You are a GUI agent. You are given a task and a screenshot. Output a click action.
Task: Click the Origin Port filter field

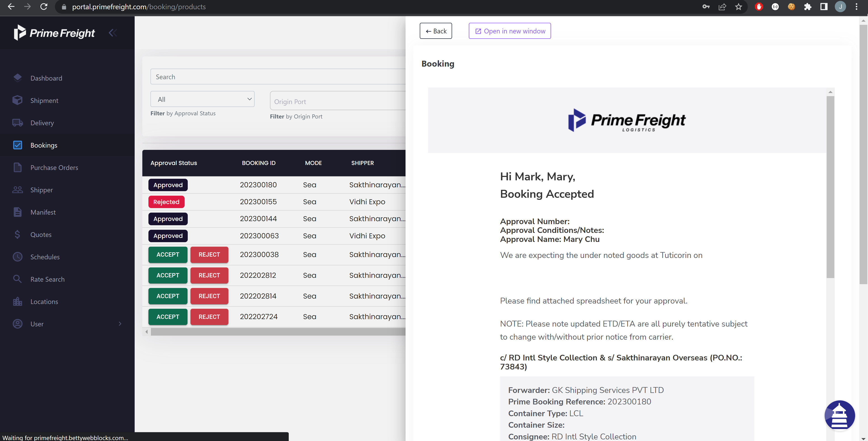coord(338,101)
